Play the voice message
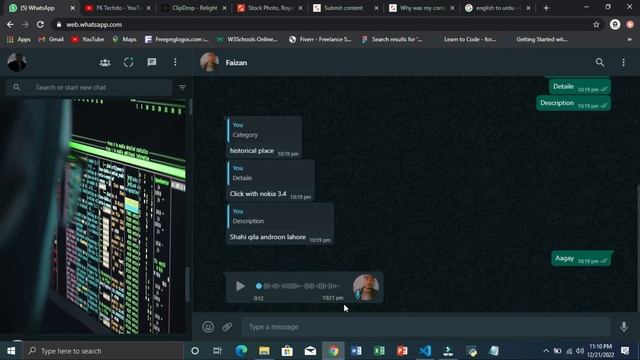The height and width of the screenshot is (360, 640). tap(240, 286)
